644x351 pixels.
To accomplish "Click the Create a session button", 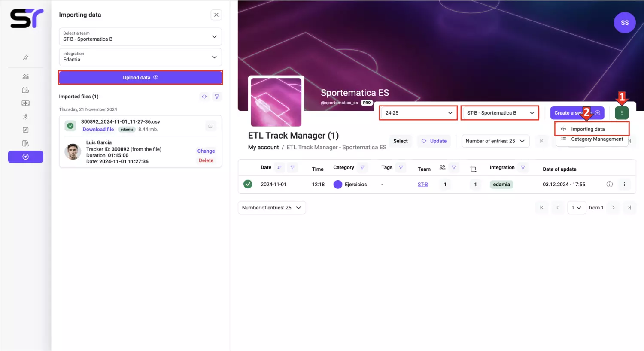I will [x=577, y=113].
